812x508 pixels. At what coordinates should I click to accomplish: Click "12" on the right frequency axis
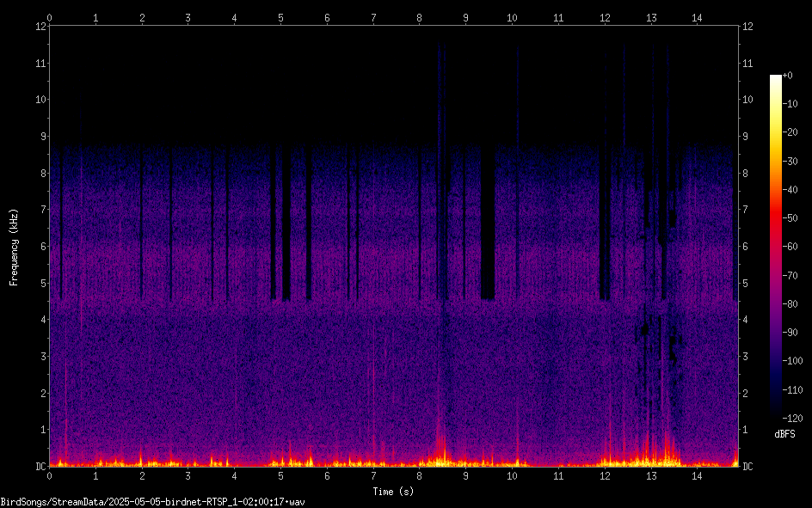pos(747,27)
